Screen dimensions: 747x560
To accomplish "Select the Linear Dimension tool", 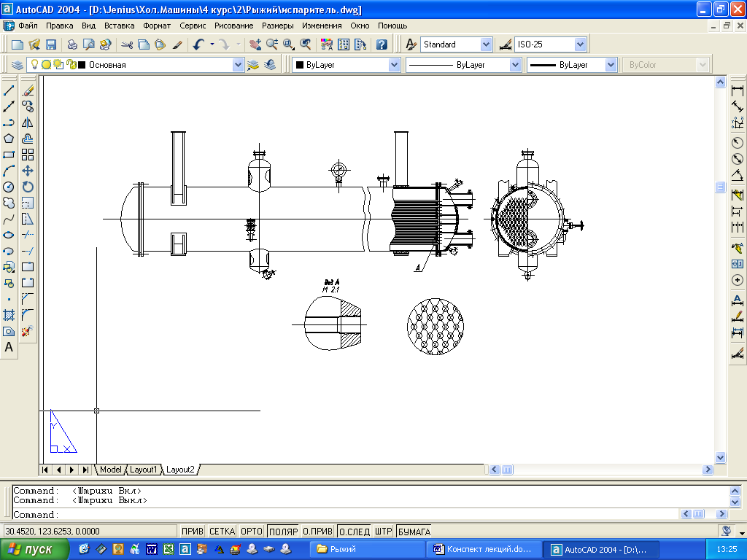I will click(737, 90).
